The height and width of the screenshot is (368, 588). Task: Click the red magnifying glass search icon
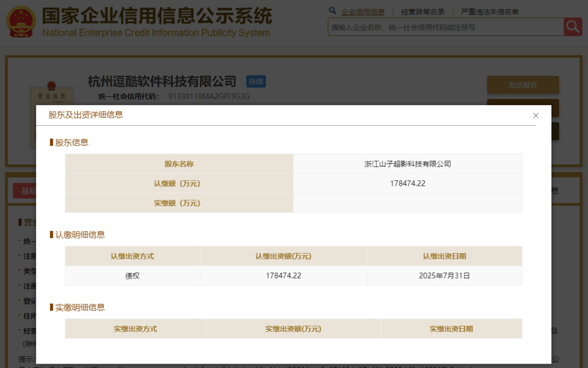tap(571, 27)
